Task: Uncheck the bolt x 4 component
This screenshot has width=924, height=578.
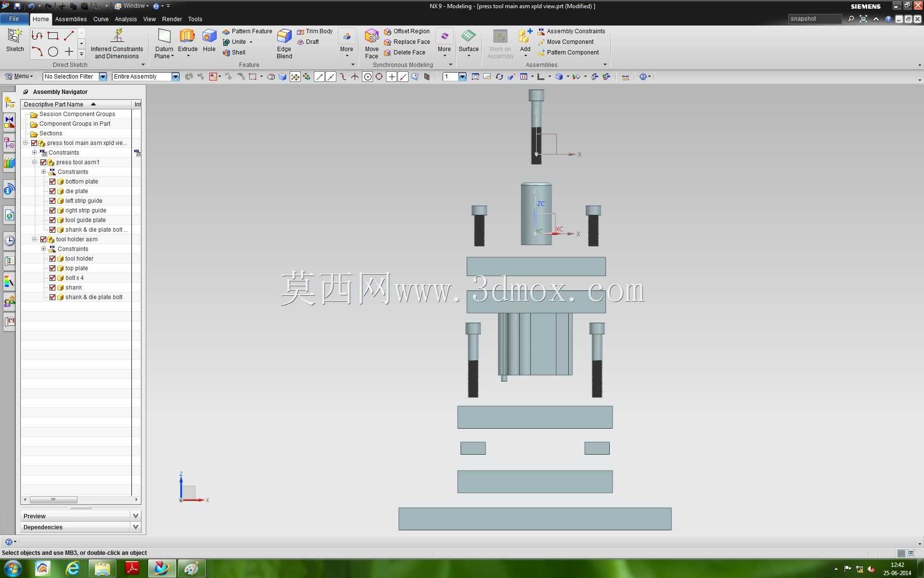Action: [x=52, y=278]
